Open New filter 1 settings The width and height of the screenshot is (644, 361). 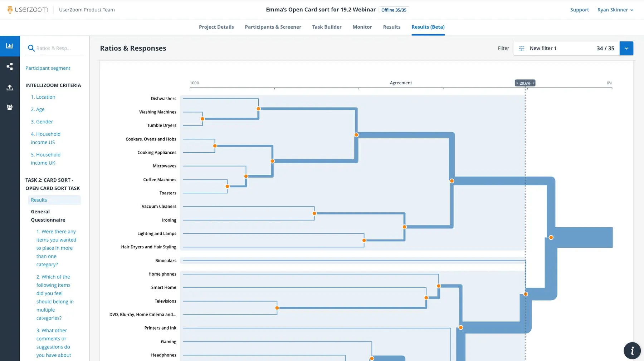543,48
